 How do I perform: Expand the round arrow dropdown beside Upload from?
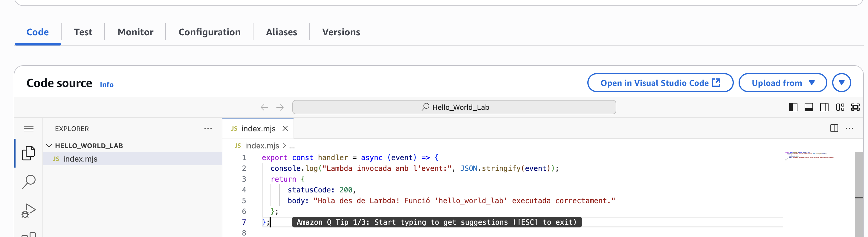841,83
